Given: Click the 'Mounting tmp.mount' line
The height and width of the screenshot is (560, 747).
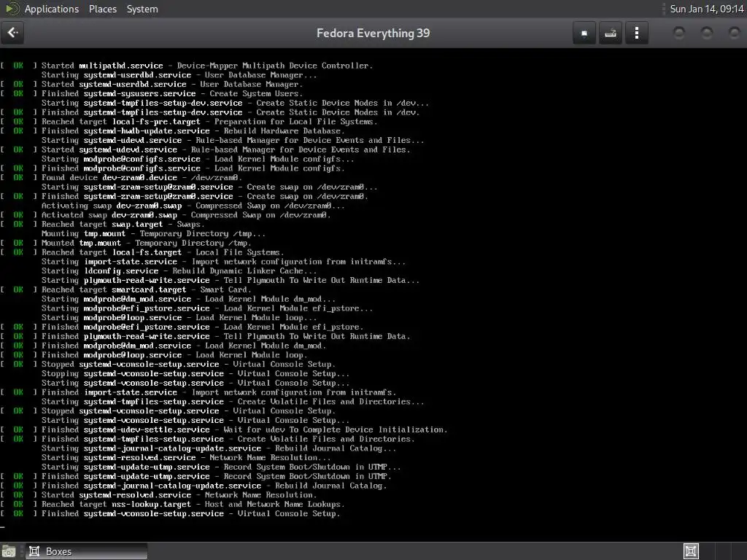Looking at the screenshot, I should coord(153,234).
